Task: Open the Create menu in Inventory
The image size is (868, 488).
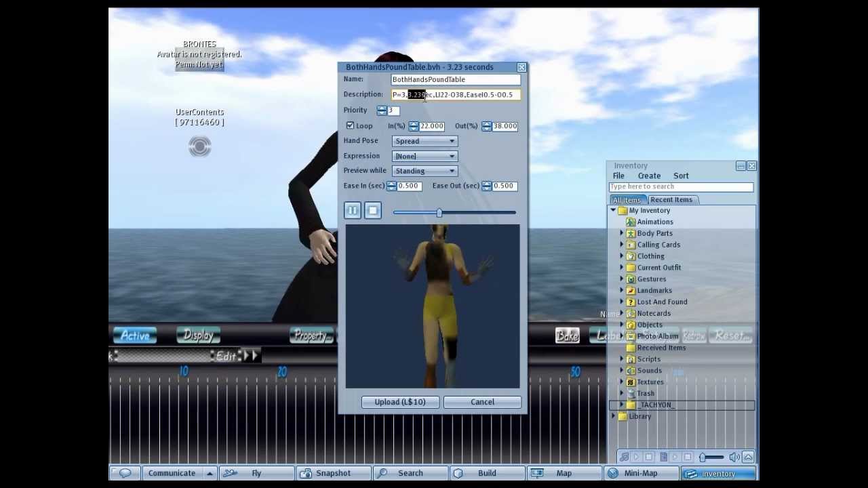Action: pos(649,176)
